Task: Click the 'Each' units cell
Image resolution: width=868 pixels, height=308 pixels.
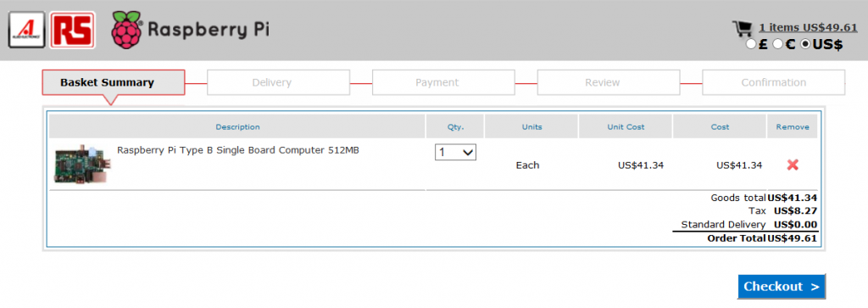Action: tap(527, 165)
